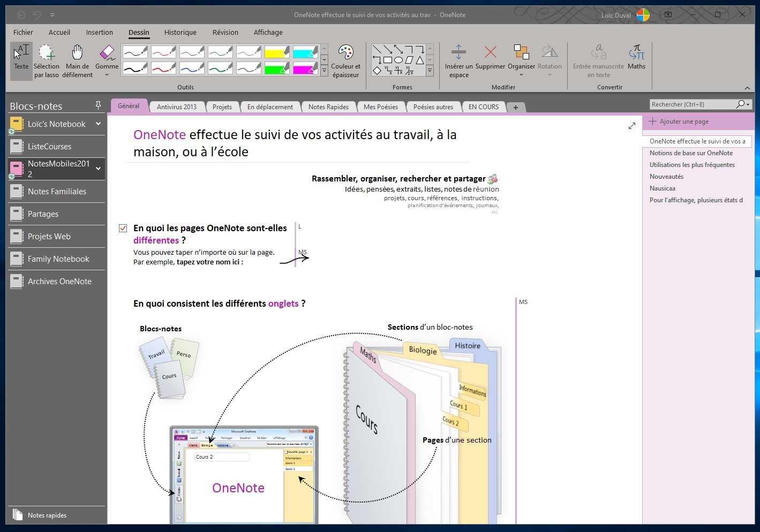The width and height of the screenshot is (760, 532).
Task: Pick the thin red pen
Action: point(164,52)
